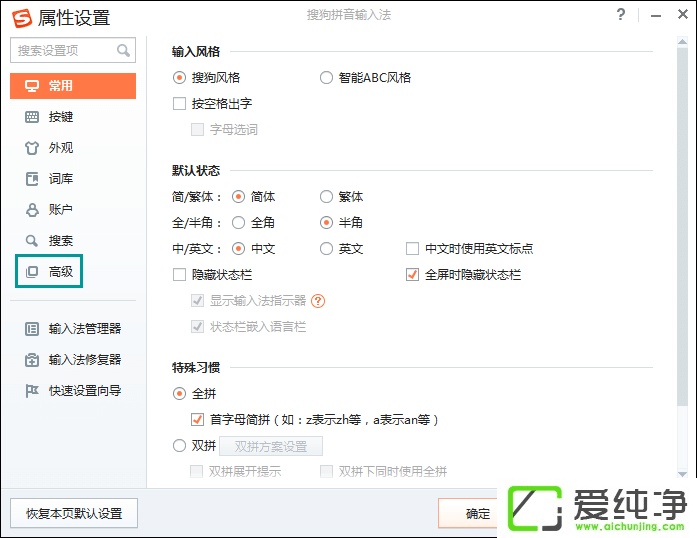Open the help question mark icon
The height and width of the screenshot is (538, 697).
tap(622, 15)
